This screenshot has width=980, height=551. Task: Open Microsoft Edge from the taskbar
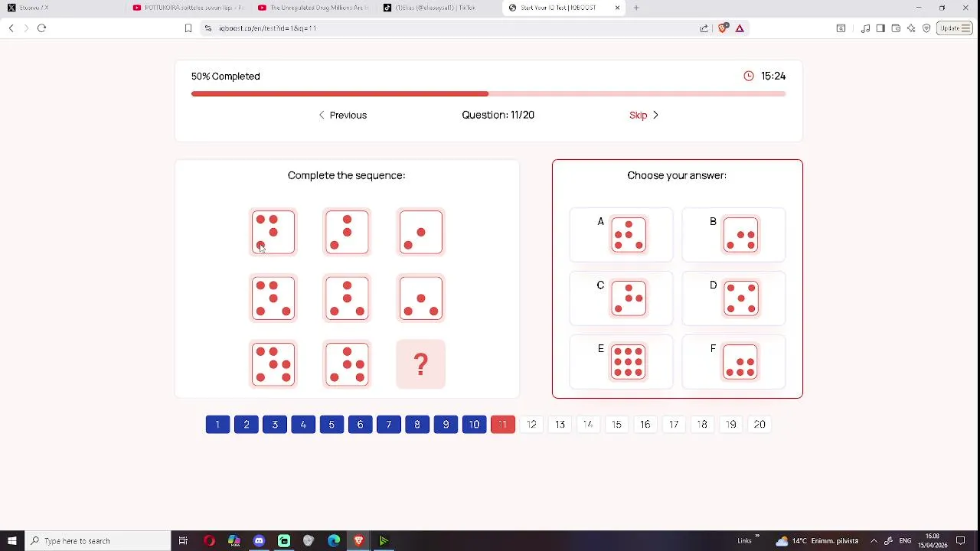coord(334,541)
